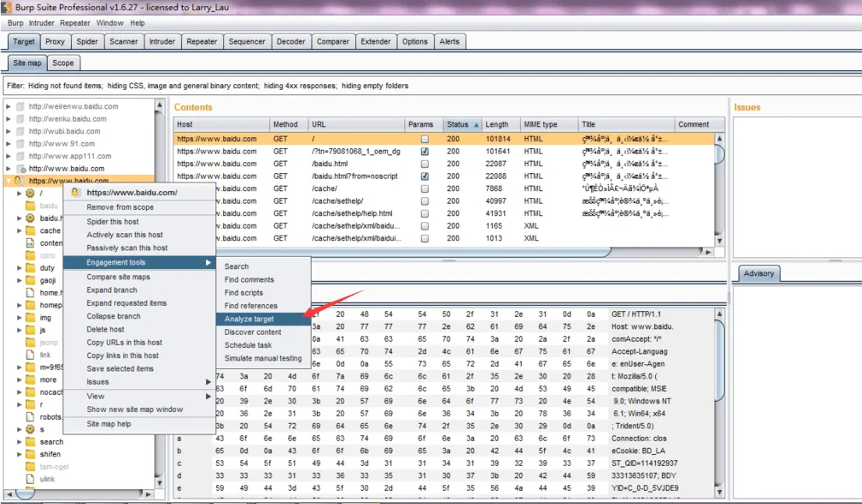This screenshot has height=504, width=862.
Task: Select Spider this host in context menu
Action: [139, 222]
